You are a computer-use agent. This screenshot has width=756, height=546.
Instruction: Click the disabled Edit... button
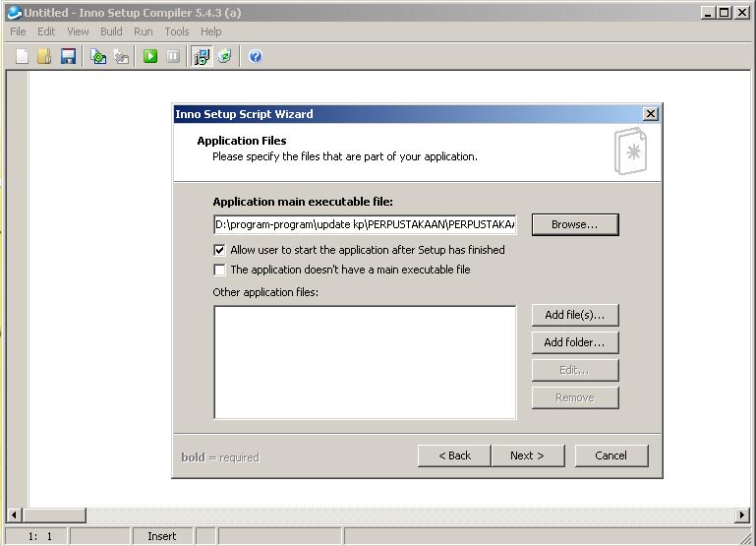[575, 370]
